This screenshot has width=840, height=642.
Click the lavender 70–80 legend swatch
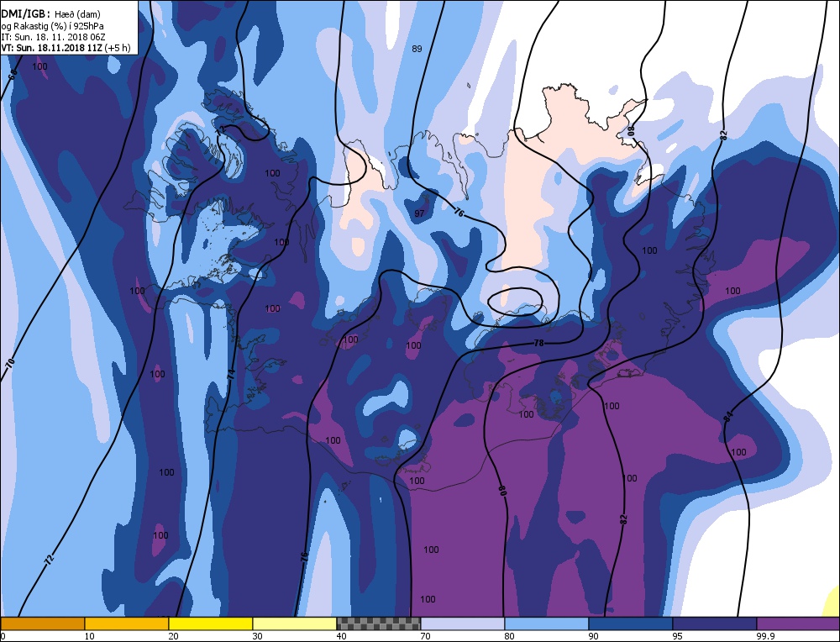point(463,624)
